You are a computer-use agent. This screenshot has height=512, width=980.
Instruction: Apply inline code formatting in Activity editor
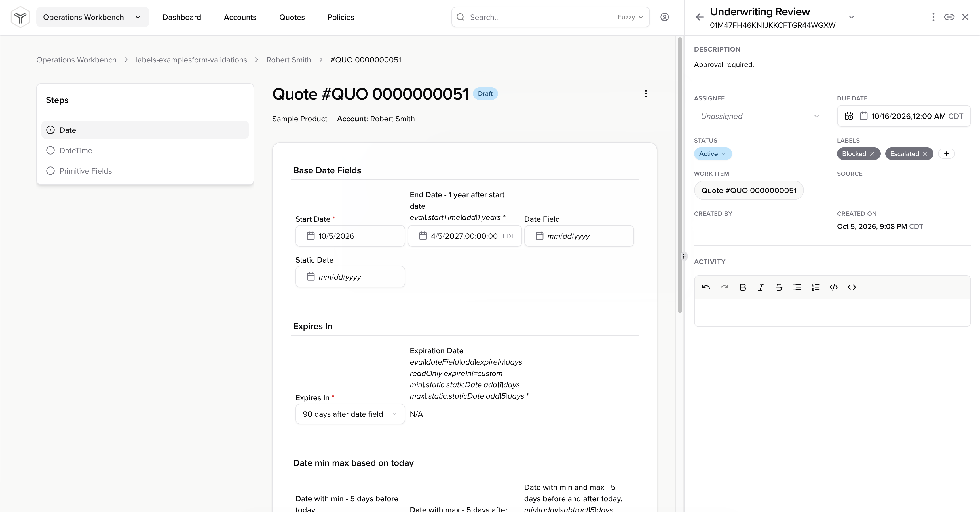pos(833,287)
